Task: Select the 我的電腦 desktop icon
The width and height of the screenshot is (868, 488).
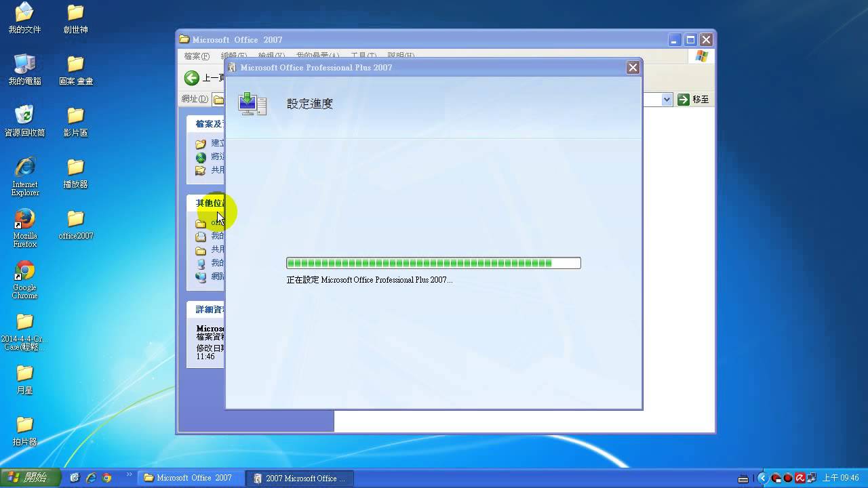Action: pyautogui.click(x=24, y=70)
